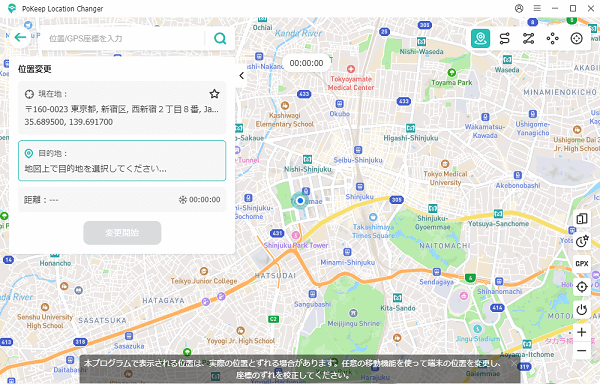Zoom in the map with plus

(x=582, y=332)
